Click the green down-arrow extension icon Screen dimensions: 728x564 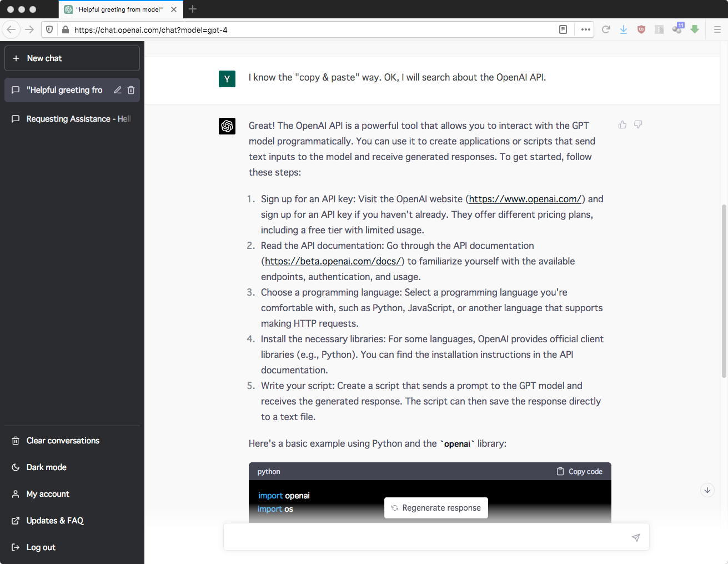point(695,29)
